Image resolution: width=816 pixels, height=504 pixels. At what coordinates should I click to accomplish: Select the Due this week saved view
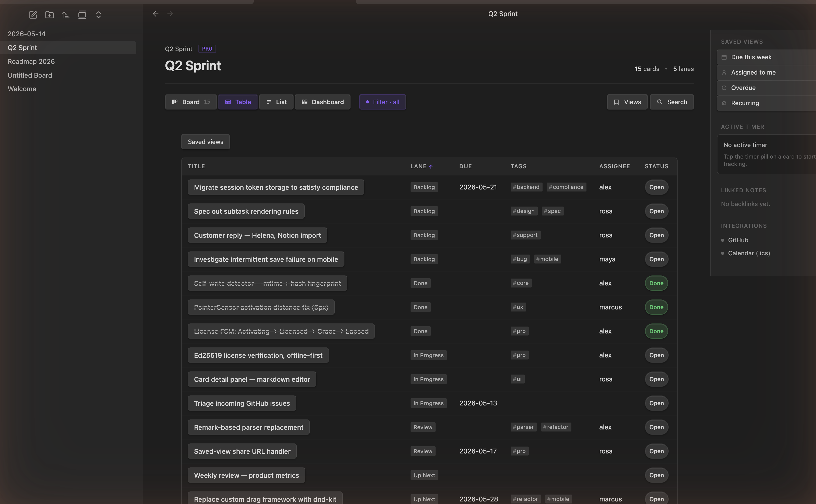766,57
